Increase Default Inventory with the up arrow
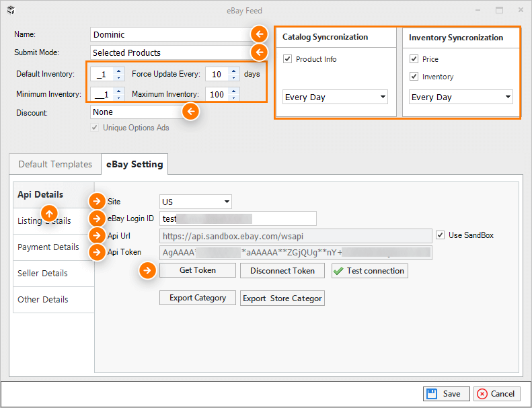The height and width of the screenshot is (408, 532). click(119, 71)
